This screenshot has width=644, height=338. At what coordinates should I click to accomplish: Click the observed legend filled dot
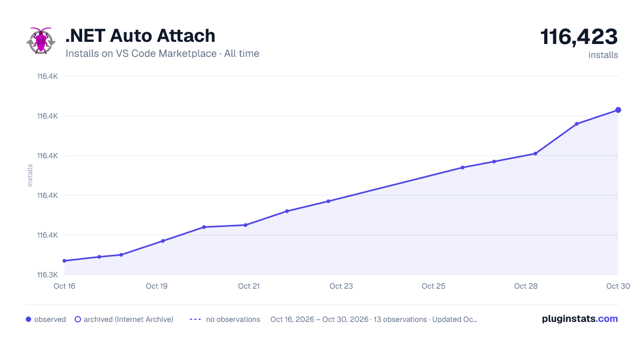[28, 319]
